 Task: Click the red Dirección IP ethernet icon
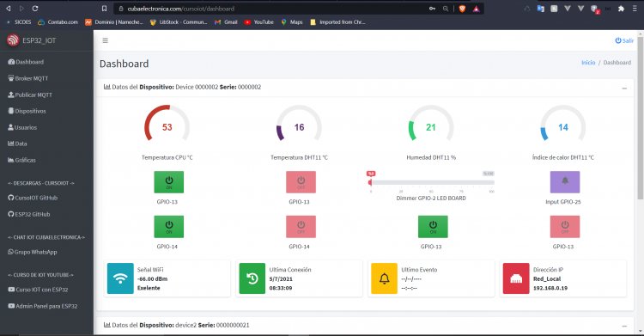pos(516,278)
